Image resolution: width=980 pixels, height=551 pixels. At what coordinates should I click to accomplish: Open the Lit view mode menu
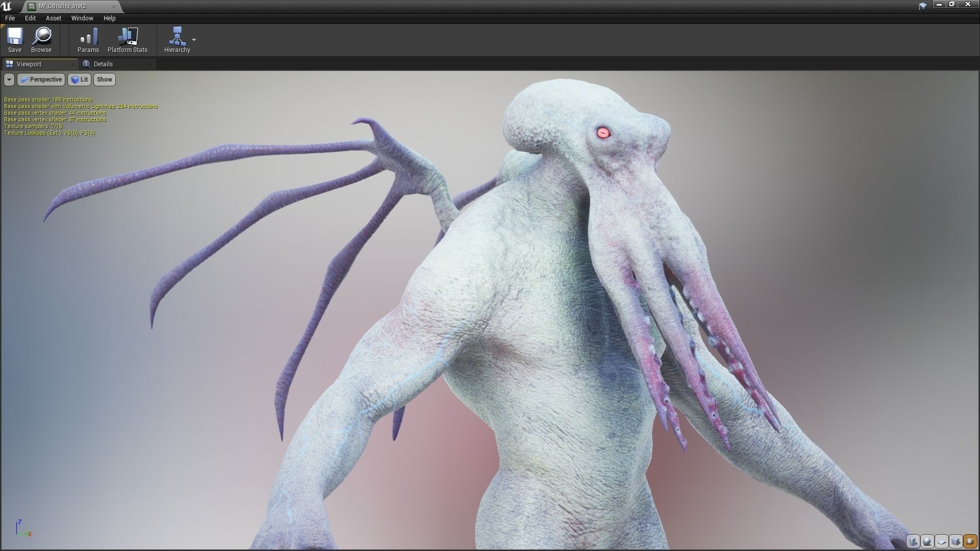80,80
